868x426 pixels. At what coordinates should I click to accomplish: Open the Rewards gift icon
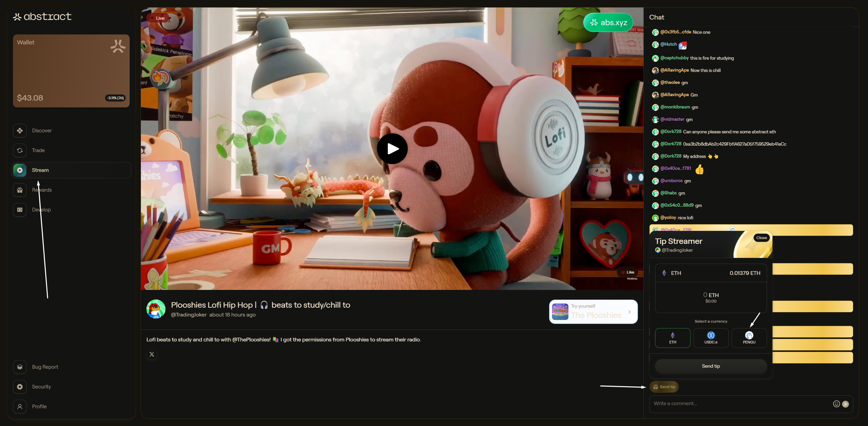coord(20,190)
